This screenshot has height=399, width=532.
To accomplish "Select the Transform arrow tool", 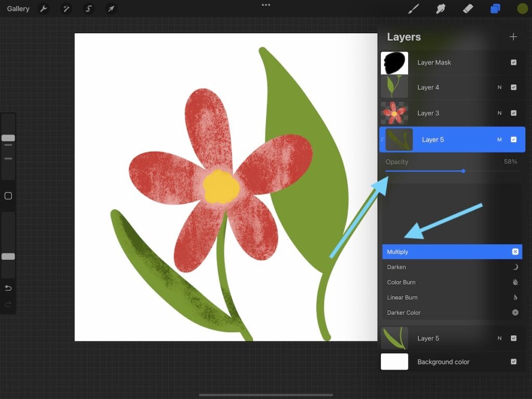I will tap(111, 8).
